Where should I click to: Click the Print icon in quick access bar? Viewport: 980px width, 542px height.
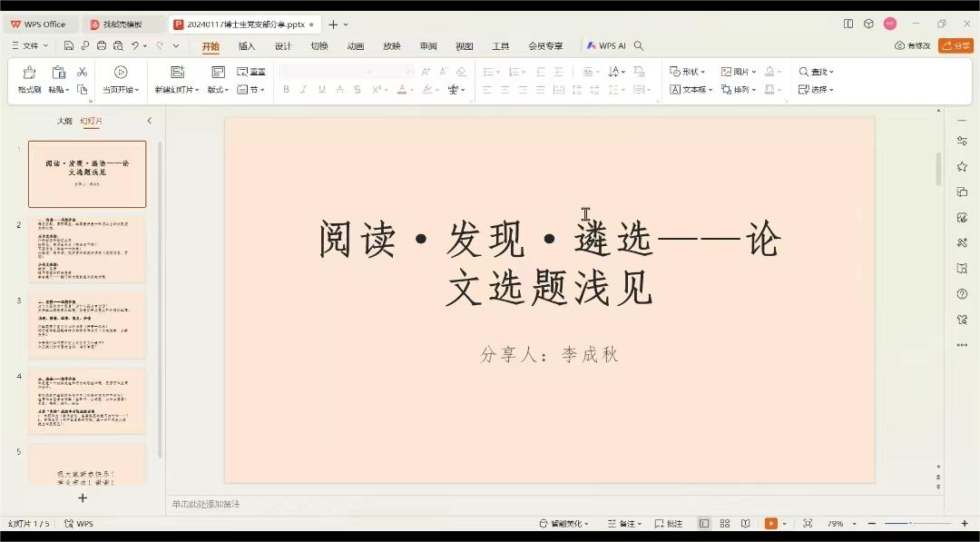click(x=102, y=45)
